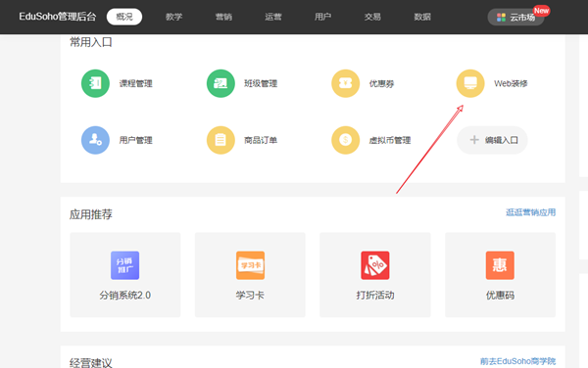Open the 虚拟币管理 coin icon
This screenshot has width=588, height=368.
[345, 140]
